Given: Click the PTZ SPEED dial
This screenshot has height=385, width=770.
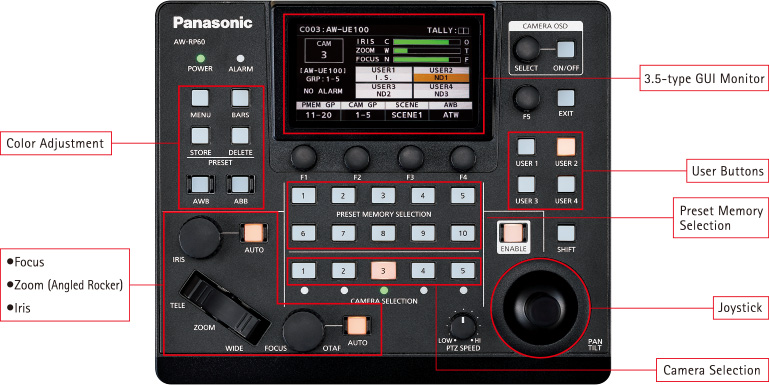Looking at the screenshot, I should tap(462, 326).
